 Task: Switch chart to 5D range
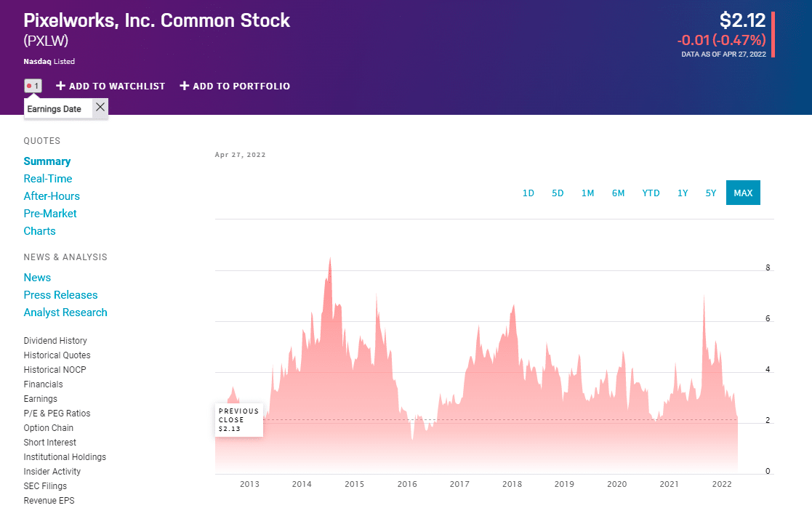coord(558,193)
